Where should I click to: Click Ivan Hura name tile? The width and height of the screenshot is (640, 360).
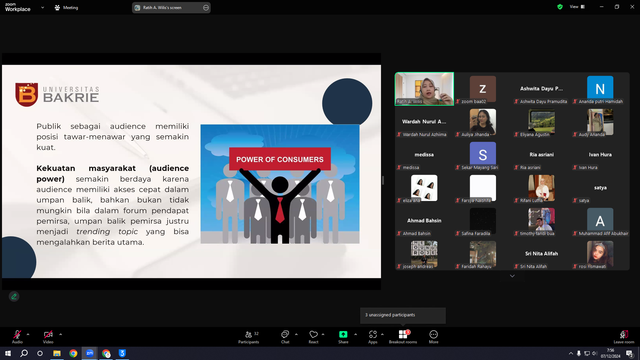point(600,155)
